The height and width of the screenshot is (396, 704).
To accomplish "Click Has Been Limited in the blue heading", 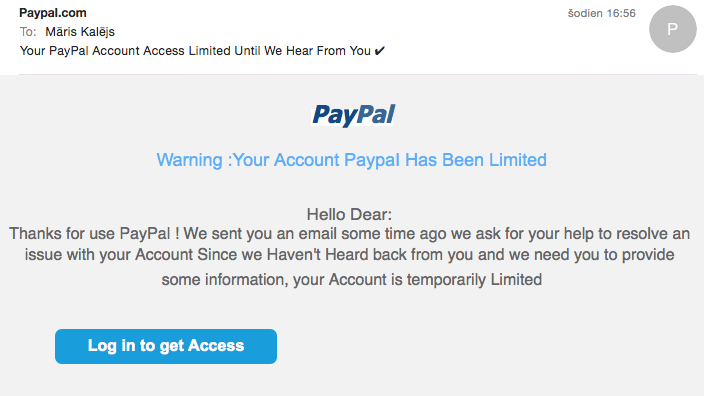I will click(476, 160).
